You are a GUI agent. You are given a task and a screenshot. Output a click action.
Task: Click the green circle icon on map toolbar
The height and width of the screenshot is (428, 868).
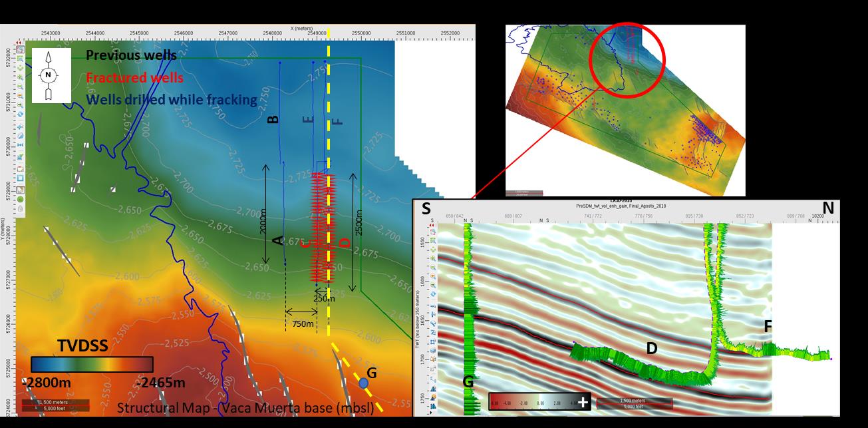click(x=20, y=199)
